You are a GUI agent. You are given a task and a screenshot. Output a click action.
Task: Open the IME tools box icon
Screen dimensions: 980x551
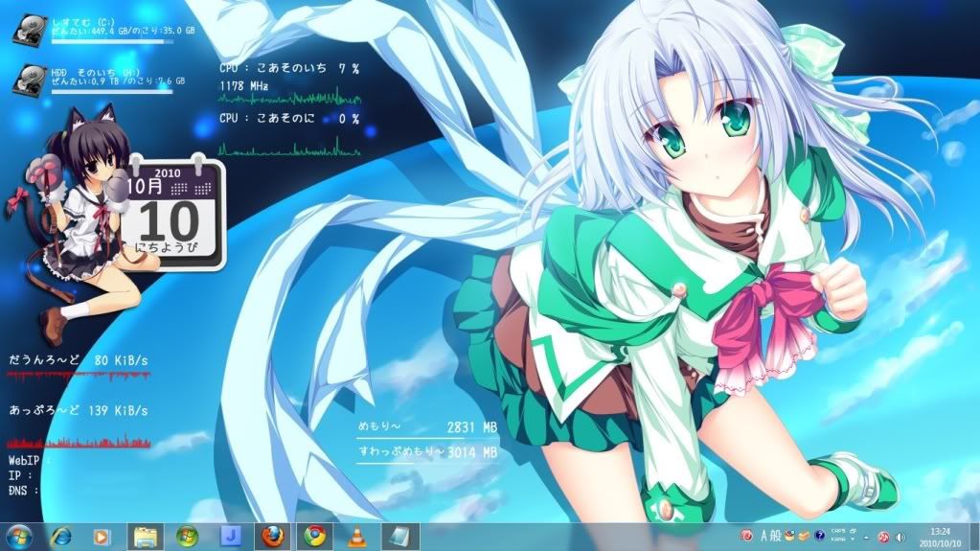pyautogui.click(x=804, y=536)
